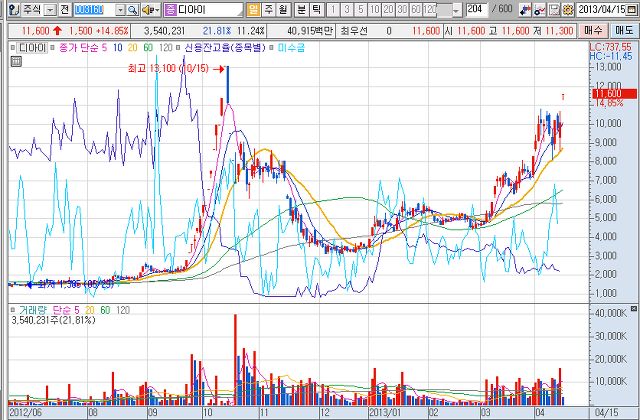
Task: Click the 전 button
Action: 64,10
